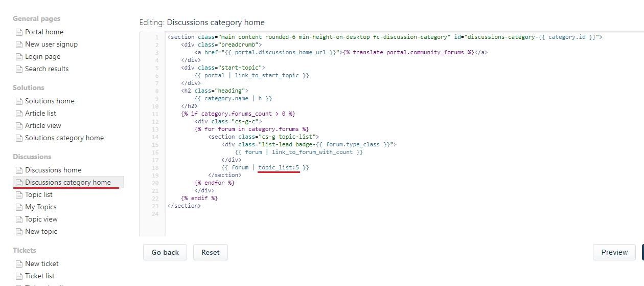This screenshot has height=286, width=644.
Task: Click the portal.discussions_home_url anchor line
Action: 341,52
